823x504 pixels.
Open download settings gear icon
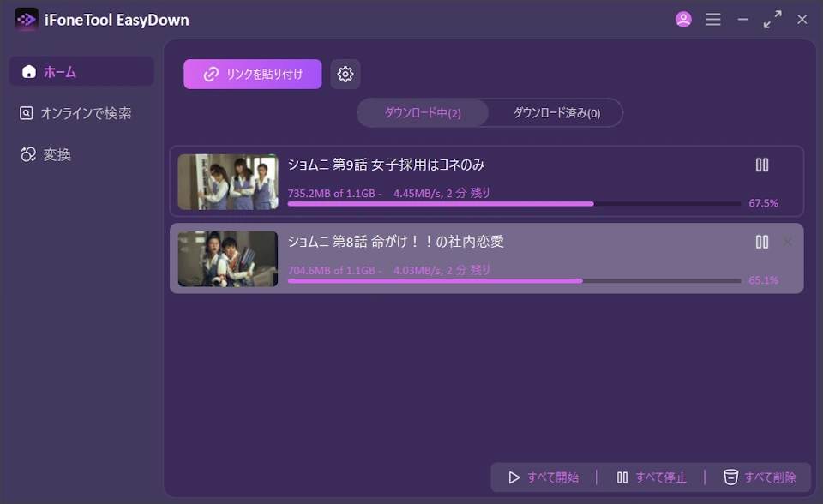[x=345, y=75]
